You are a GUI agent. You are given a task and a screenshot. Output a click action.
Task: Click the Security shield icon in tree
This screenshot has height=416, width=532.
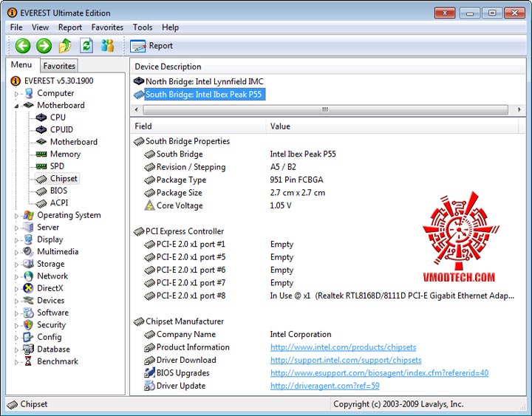(29, 325)
